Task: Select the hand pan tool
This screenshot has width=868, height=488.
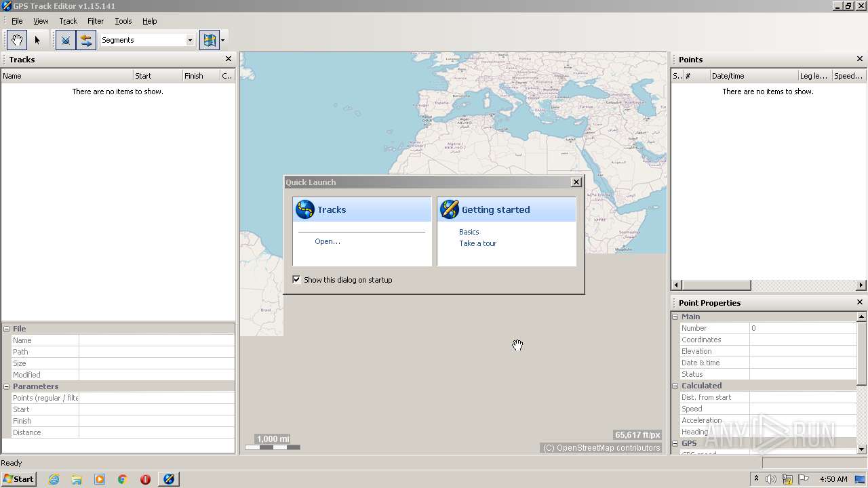Action: point(17,40)
